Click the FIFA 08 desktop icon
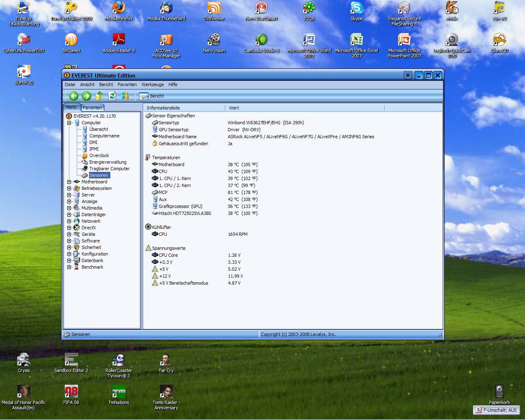Viewport: 525px width, 420px height. (x=71, y=395)
